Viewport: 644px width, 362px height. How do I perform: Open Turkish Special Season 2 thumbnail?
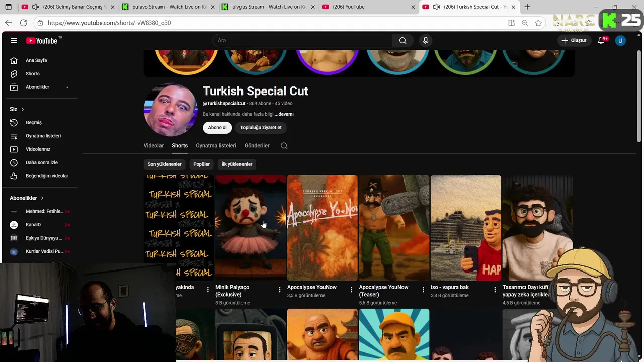[179, 228]
